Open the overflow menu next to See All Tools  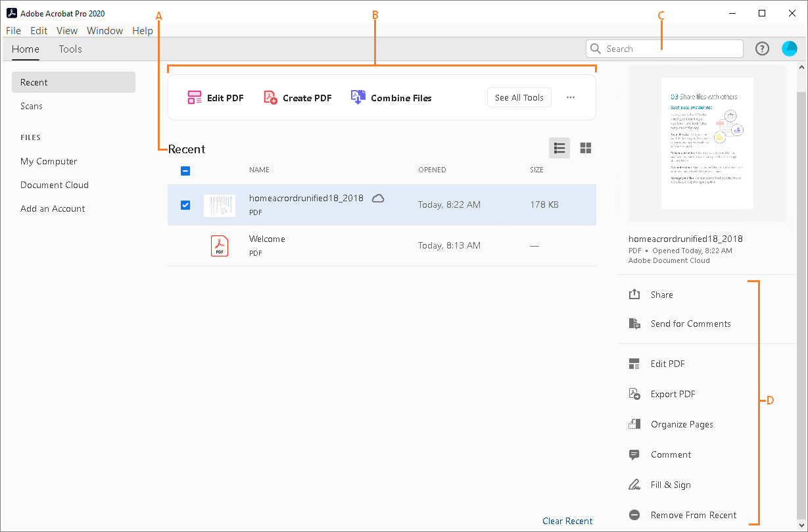[x=570, y=97]
